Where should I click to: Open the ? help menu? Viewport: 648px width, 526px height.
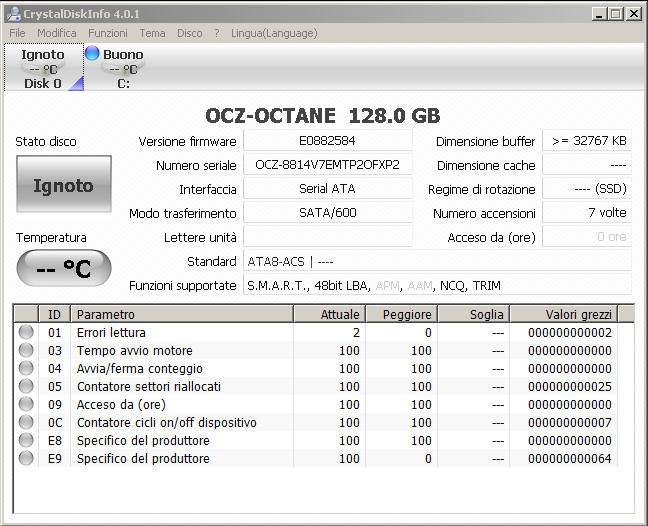[217, 33]
